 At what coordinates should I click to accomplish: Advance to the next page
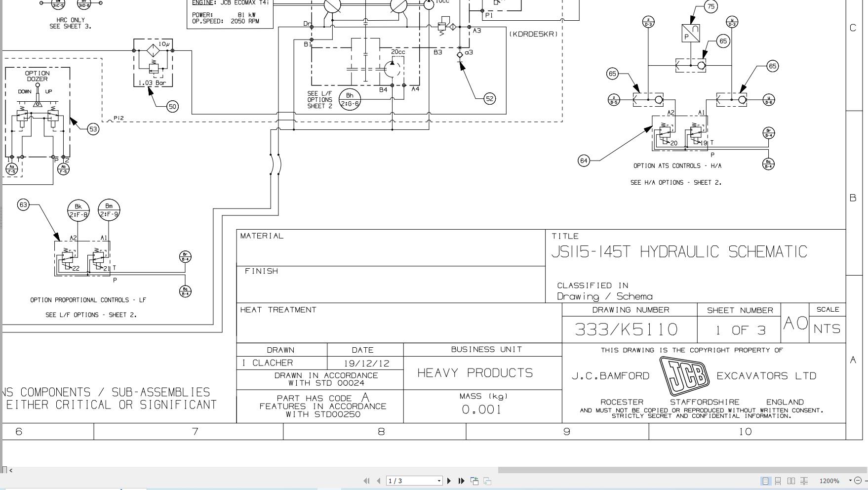[x=449, y=480]
